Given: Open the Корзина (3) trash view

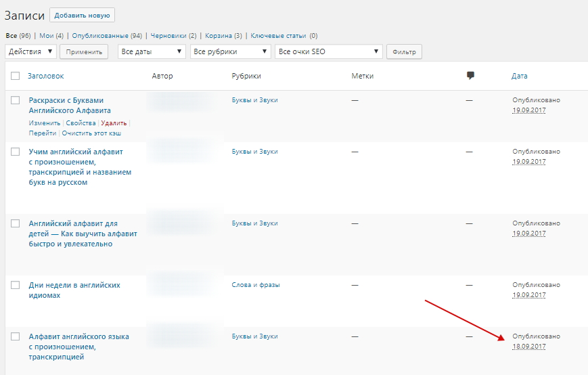Looking at the screenshot, I should point(224,35).
